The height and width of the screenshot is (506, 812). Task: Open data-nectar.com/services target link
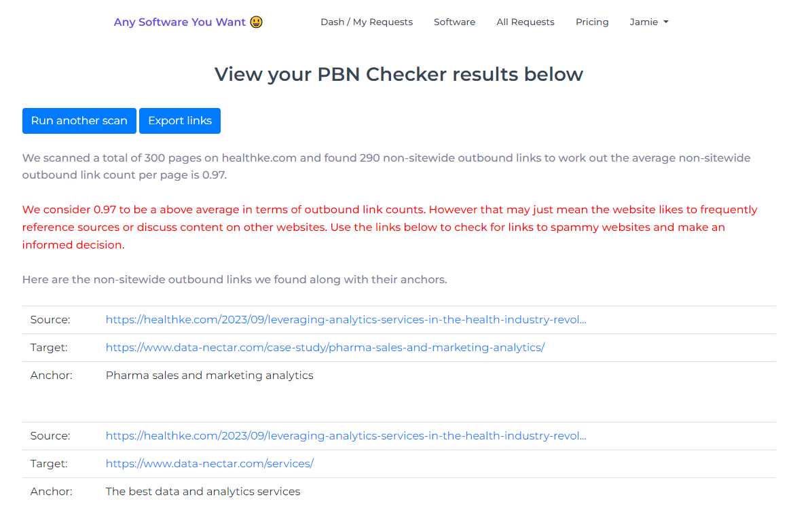pos(210,463)
